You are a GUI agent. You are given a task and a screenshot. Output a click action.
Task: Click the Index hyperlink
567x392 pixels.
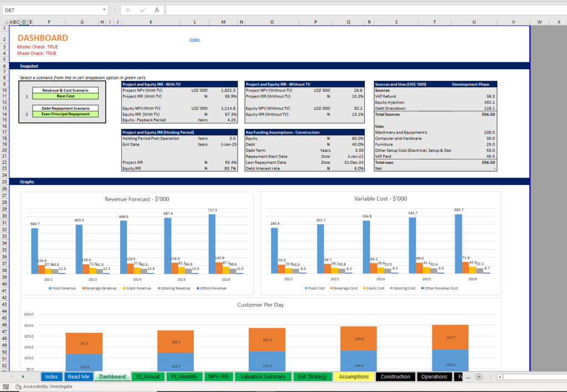[194, 40]
